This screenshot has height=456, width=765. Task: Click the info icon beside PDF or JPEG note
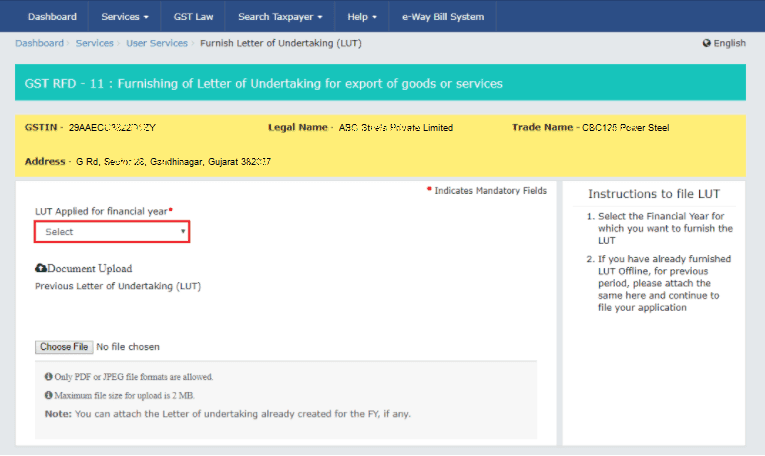click(x=48, y=377)
